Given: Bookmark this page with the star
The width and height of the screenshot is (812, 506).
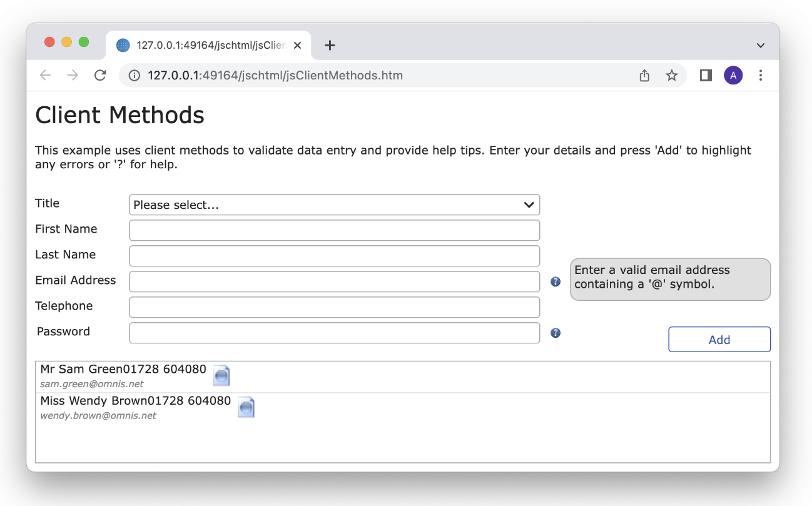Looking at the screenshot, I should click(x=672, y=76).
